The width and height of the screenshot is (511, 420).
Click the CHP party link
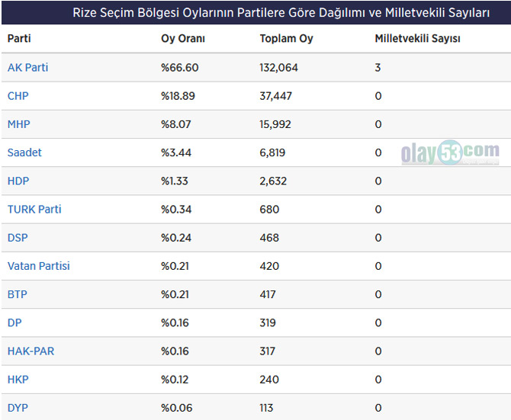[18, 96]
